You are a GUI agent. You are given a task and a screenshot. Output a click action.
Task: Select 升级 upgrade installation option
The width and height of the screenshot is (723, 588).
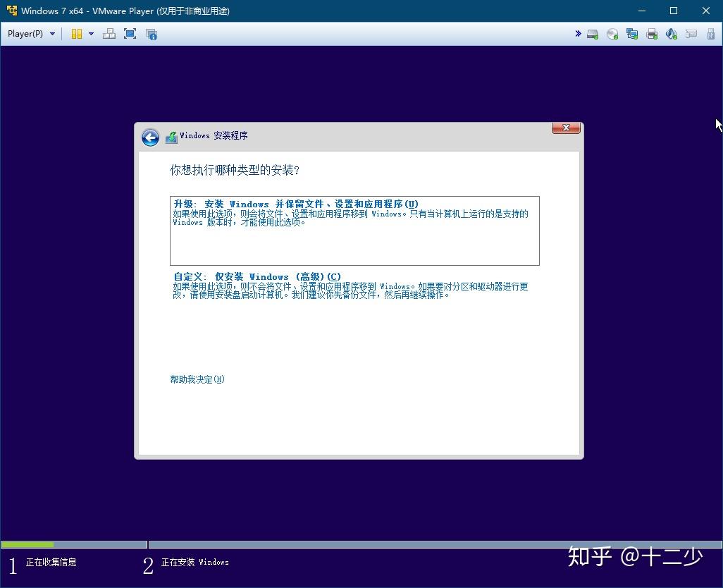354,231
